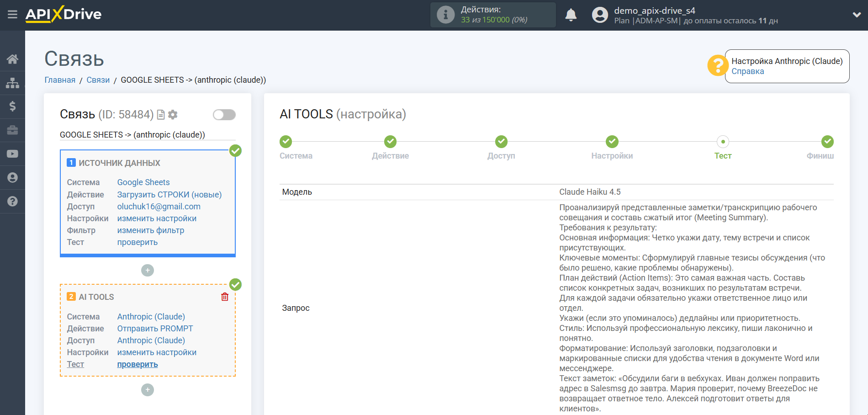Toggle the connection on/off switch
This screenshot has height=415, width=868.
(224, 115)
